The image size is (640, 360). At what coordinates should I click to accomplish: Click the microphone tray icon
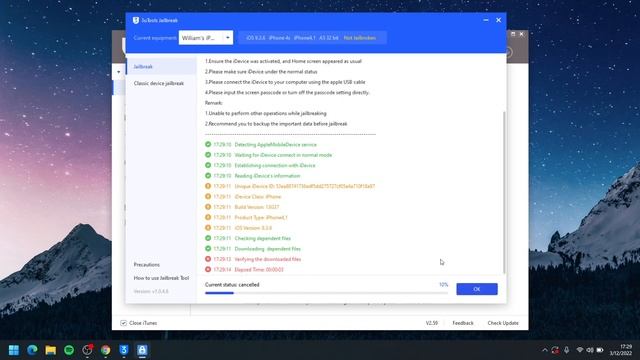567,350
